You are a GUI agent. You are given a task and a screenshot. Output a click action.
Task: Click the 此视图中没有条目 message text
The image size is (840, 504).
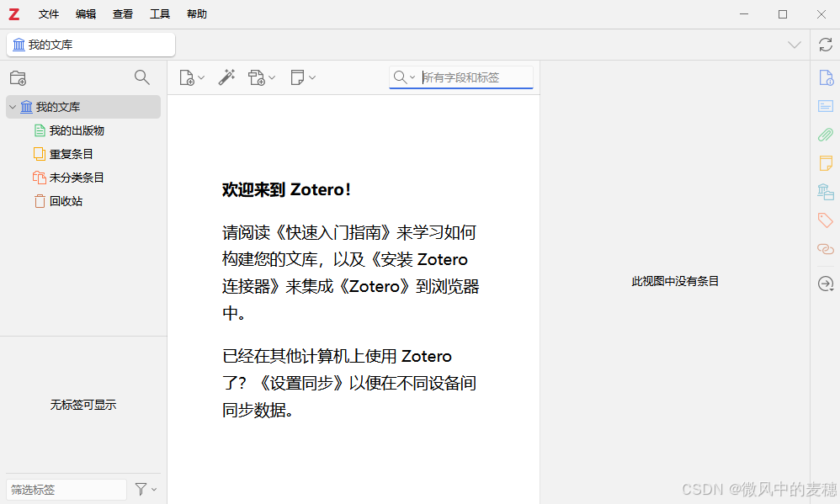click(x=675, y=282)
